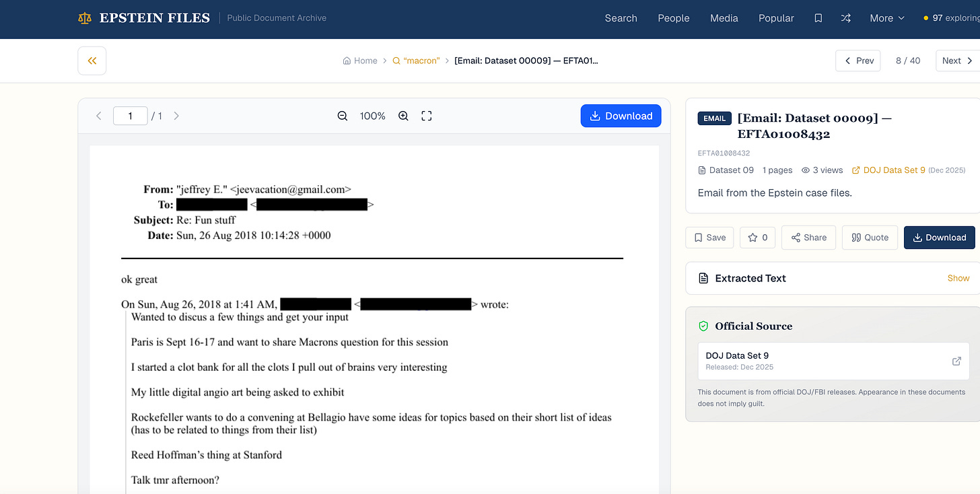This screenshot has height=494, width=980.
Task: Click "Talk tmr afternoon?" line
Action: pos(175,481)
